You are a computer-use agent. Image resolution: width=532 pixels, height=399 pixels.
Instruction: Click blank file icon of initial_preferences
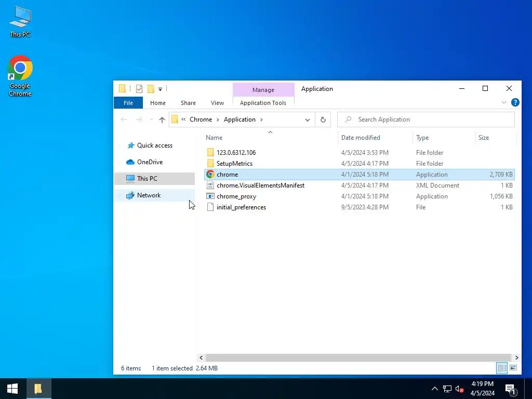(x=210, y=207)
